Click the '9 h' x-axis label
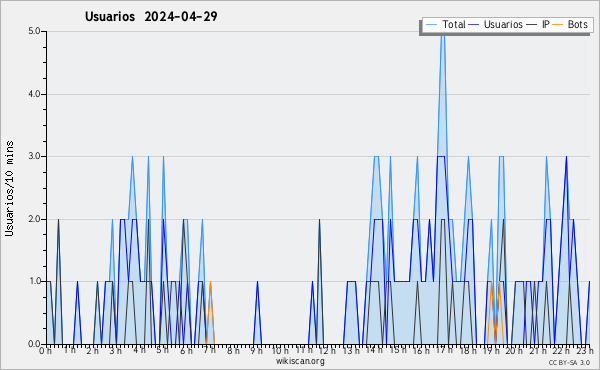Screen dimensions: 600x370 coord(257,351)
